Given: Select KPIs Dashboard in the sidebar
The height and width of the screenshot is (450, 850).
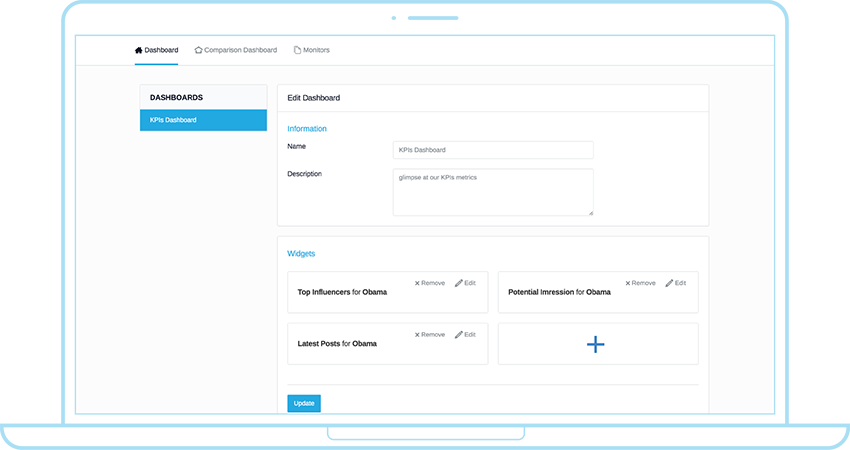Looking at the screenshot, I should tap(203, 120).
